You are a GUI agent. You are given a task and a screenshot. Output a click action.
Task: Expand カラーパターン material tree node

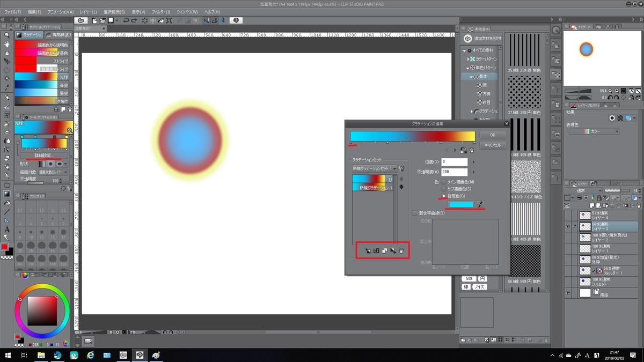coord(469,59)
